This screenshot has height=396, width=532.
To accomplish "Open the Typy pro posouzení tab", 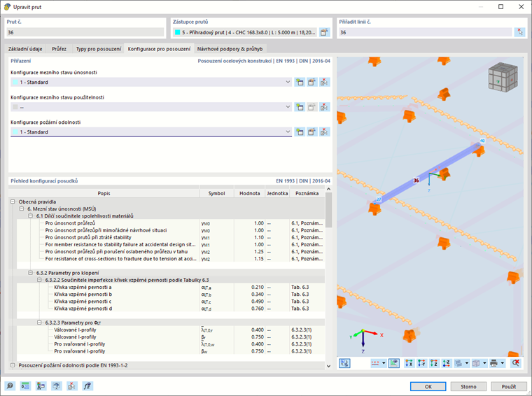I will click(99, 49).
